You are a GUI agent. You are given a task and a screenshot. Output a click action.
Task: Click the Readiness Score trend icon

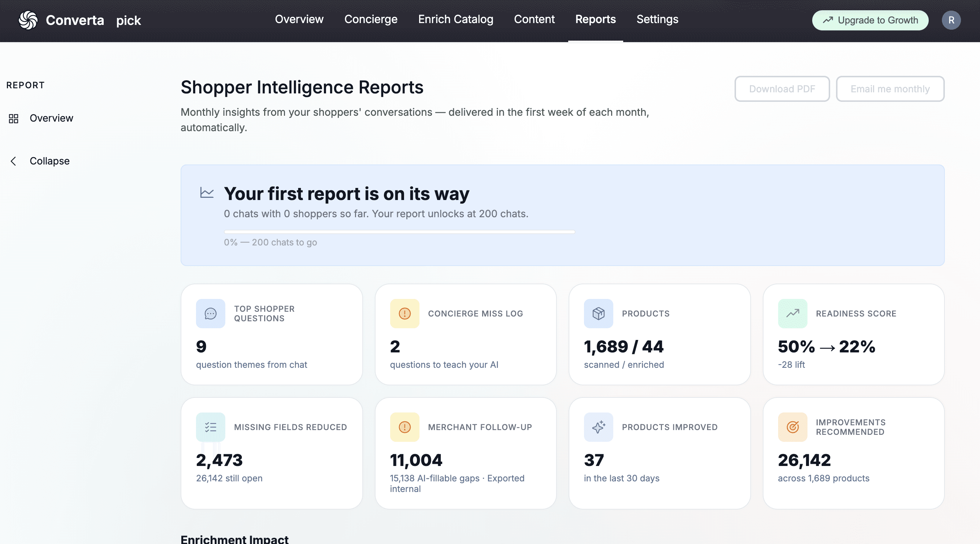pos(792,314)
